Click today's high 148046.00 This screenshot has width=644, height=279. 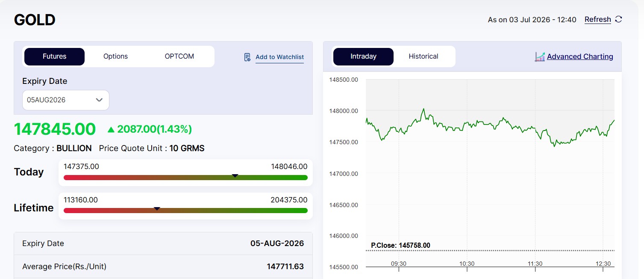coord(289,166)
